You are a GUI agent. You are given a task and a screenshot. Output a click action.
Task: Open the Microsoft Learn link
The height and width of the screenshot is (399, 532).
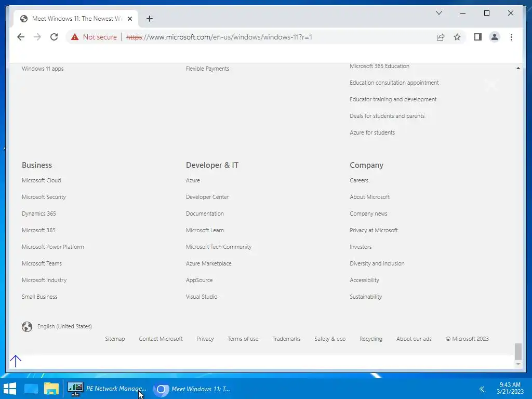click(205, 230)
